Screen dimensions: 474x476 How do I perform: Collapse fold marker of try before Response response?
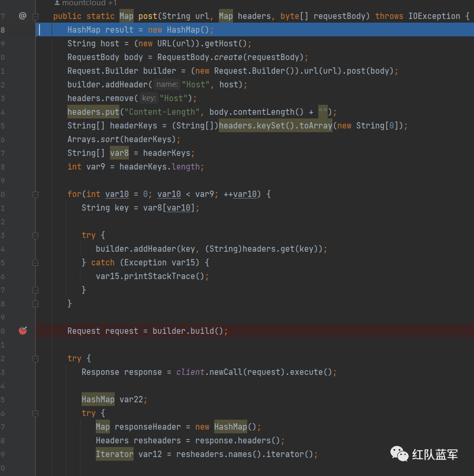(35, 359)
